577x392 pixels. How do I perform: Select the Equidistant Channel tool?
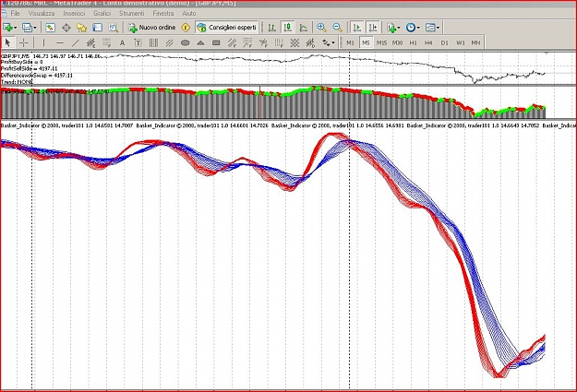coord(90,43)
